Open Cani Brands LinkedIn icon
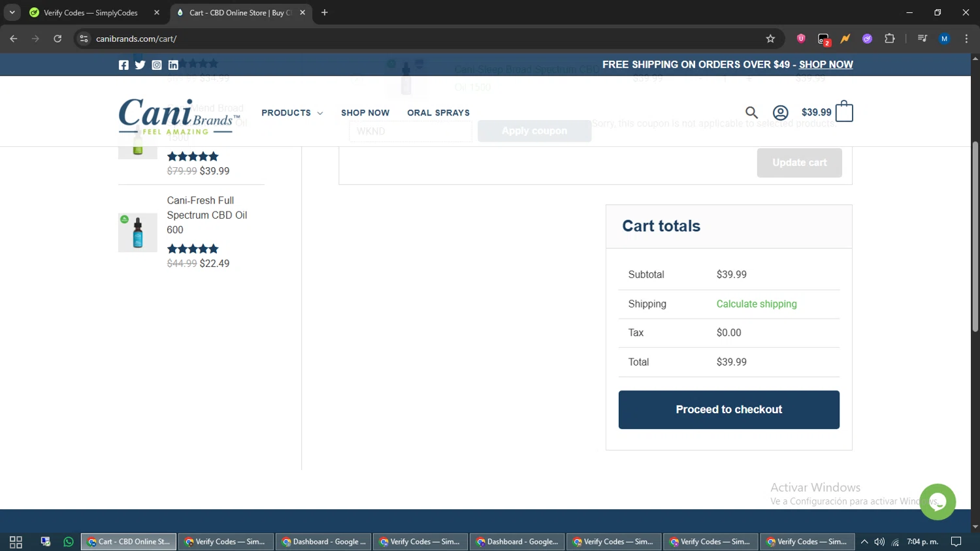980x551 pixels. point(173,65)
